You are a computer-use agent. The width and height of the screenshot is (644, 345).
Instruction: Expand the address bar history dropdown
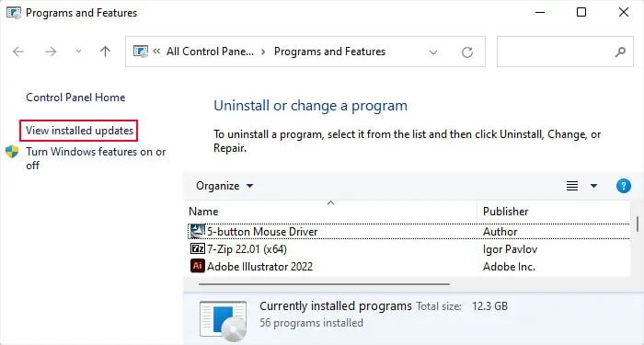pos(433,52)
